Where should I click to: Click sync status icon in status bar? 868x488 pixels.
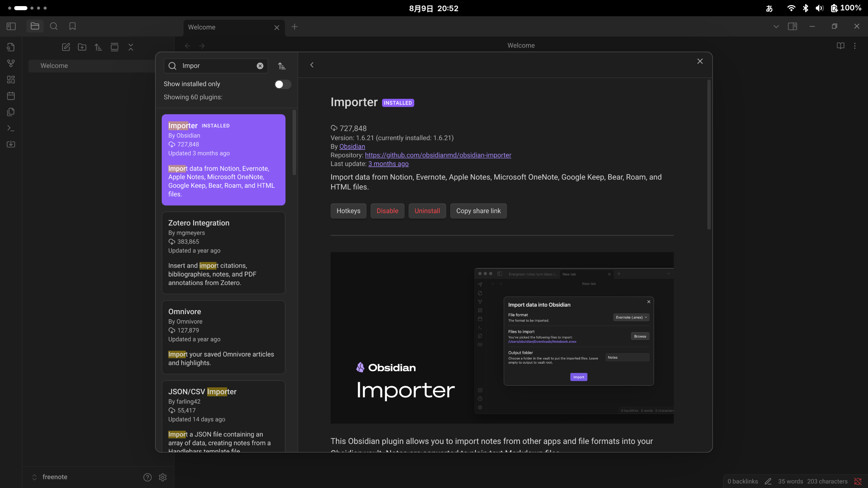[858, 481]
